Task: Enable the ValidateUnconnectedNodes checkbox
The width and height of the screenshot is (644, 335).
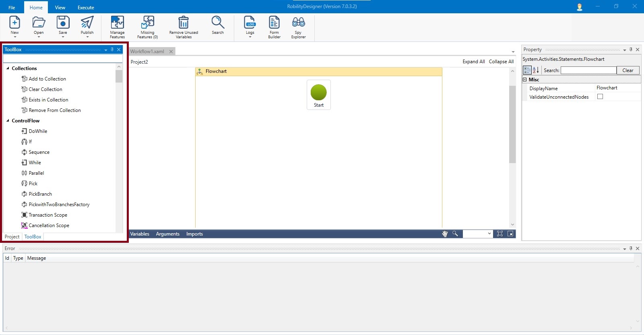Action: [600, 97]
